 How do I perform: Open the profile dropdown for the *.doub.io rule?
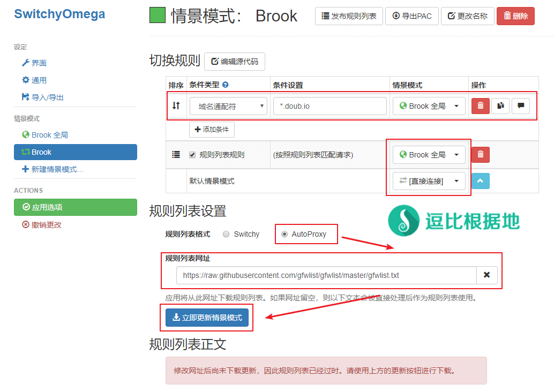click(x=429, y=106)
